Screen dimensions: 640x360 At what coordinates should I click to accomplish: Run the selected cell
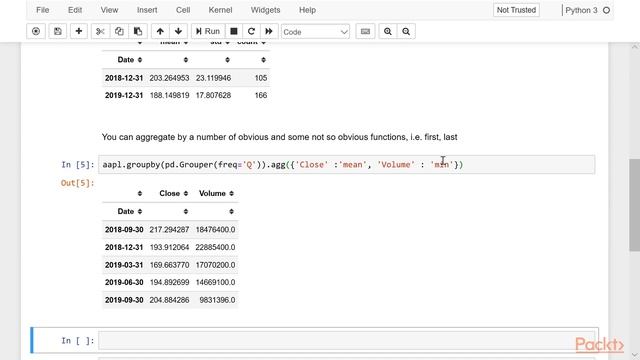coord(208,31)
